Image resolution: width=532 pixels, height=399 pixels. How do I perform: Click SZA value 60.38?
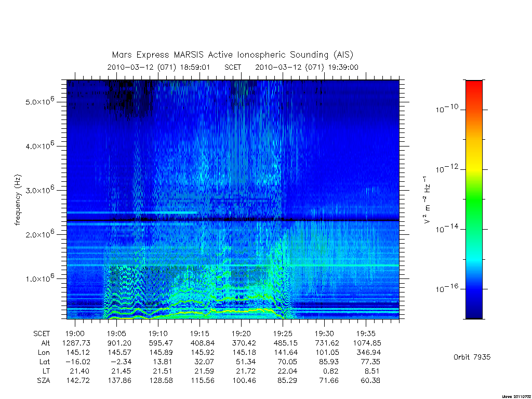coord(370,381)
